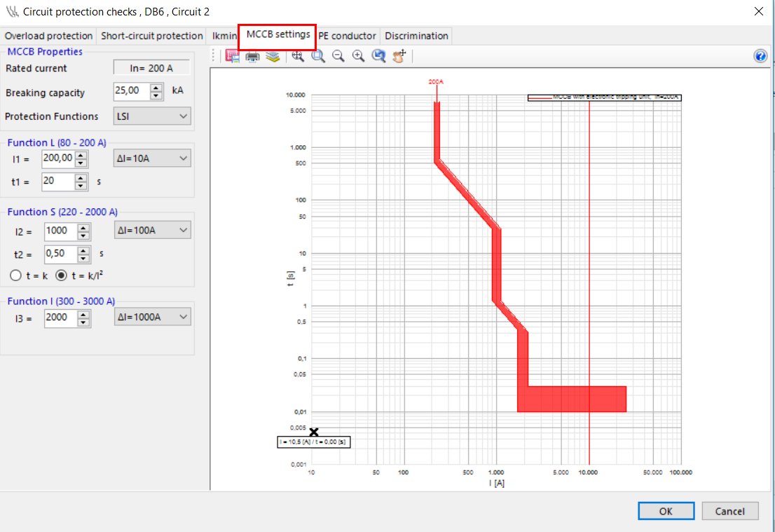The height and width of the screenshot is (532, 775).
Task: Open the blue help icon
Action: (x=760, y=57)
